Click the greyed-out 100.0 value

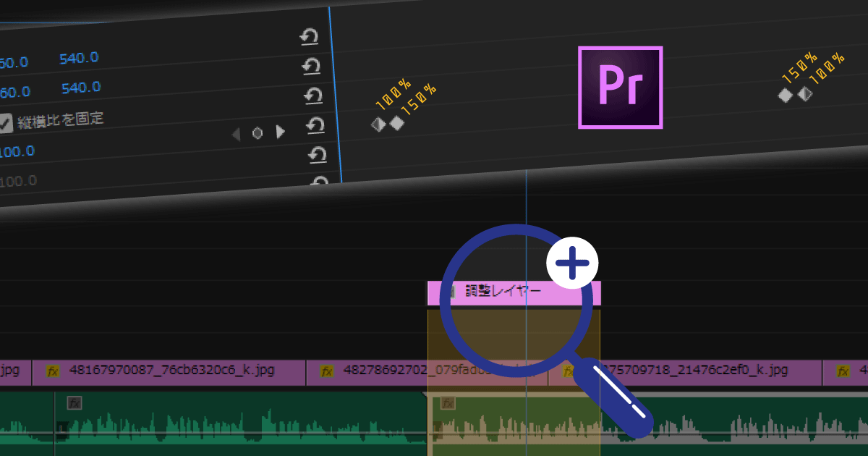[x=18, y=180]
